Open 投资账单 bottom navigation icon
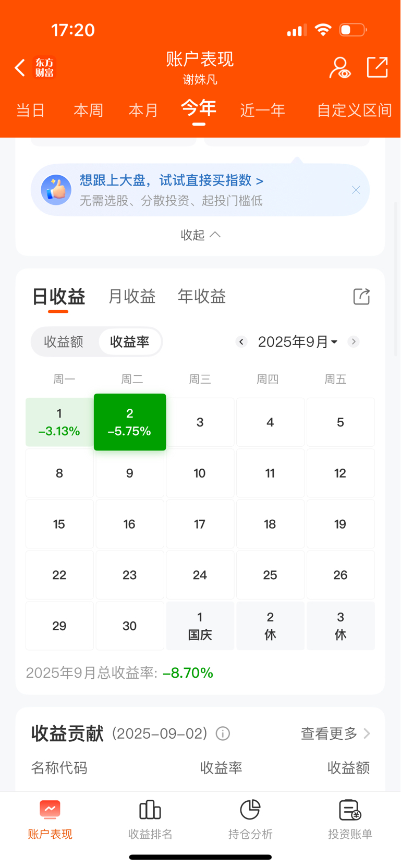 [x=350, y=810]
